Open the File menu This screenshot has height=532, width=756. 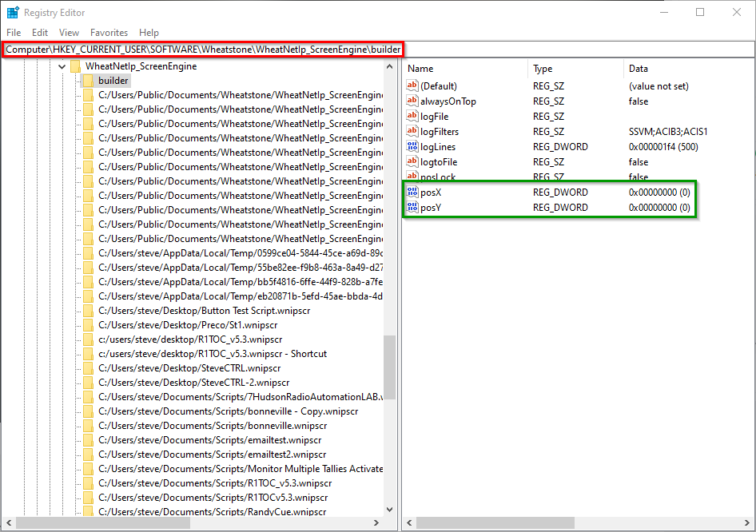(x=15, y=33)
